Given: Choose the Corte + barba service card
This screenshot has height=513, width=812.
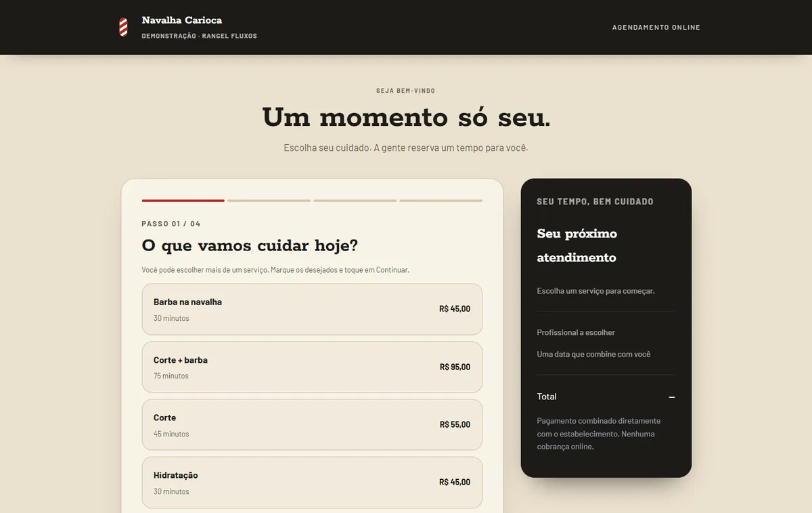Looking at the screenshot, I should pyautogui.click(x=312, y=367).
